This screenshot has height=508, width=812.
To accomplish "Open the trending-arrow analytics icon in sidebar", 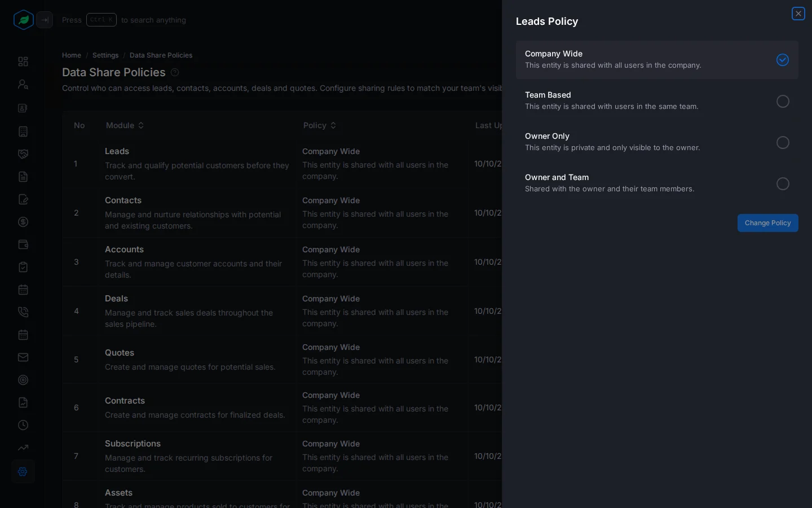I will tap(23, 448).
